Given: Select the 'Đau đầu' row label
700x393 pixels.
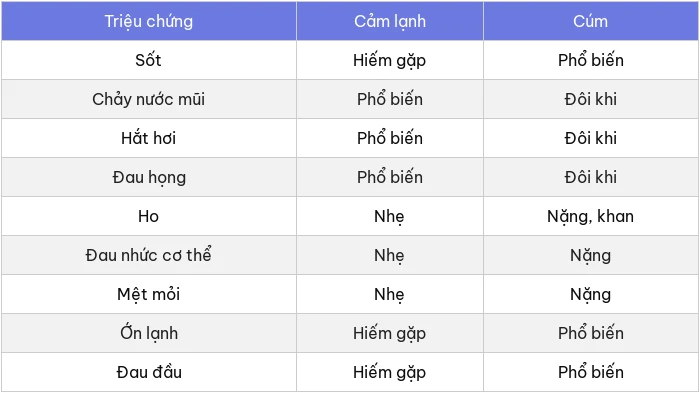Looking at the screenshot, I should point(149,372).
